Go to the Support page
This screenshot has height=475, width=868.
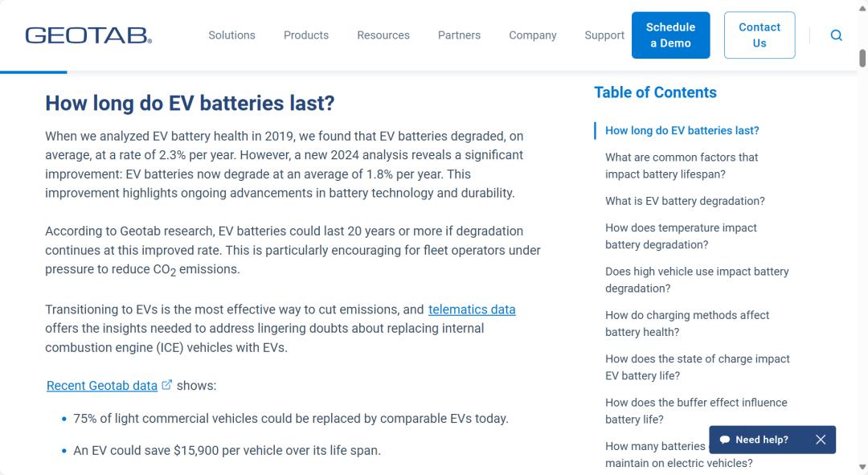604,35
